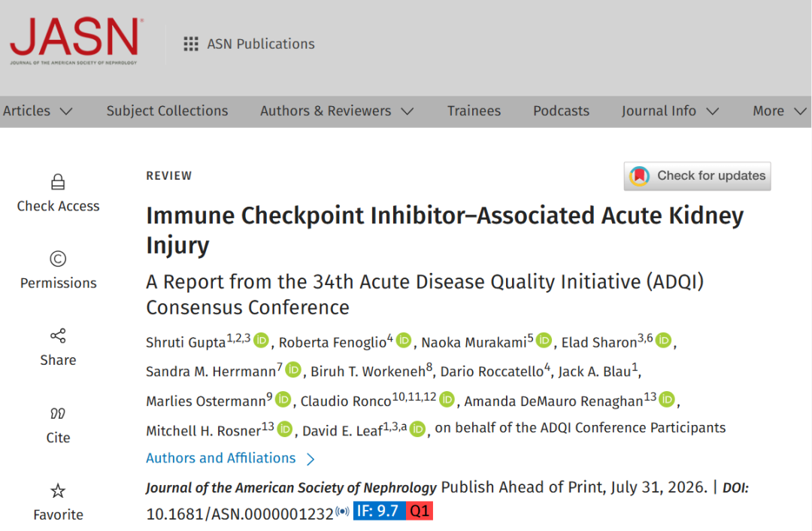Go to Subject Collections in the nav bar
Viewport: 812px width, 531px height.
point(167,111)
